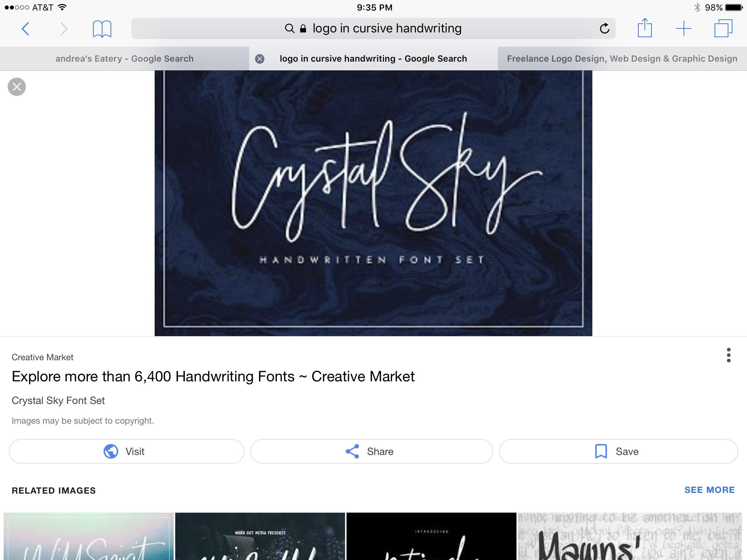This screenshot has height=560, width=747.
Task: Save the image with the Save button
Action: point(618,451)
